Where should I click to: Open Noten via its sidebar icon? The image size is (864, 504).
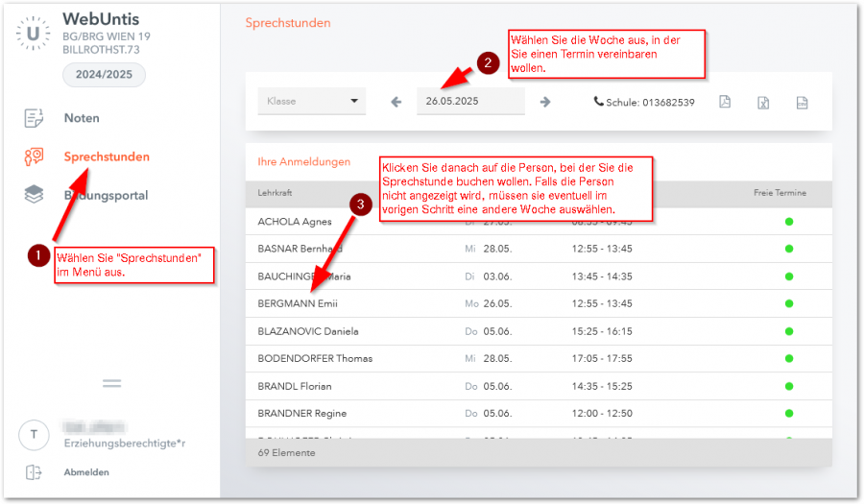coord(34,118)
